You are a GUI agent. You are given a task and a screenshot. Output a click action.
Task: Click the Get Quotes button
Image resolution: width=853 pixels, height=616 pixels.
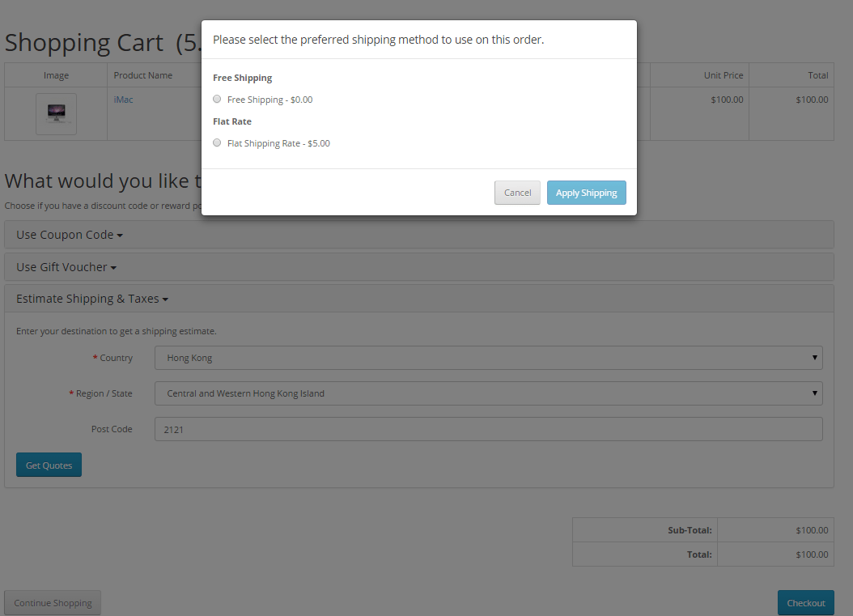48,465
